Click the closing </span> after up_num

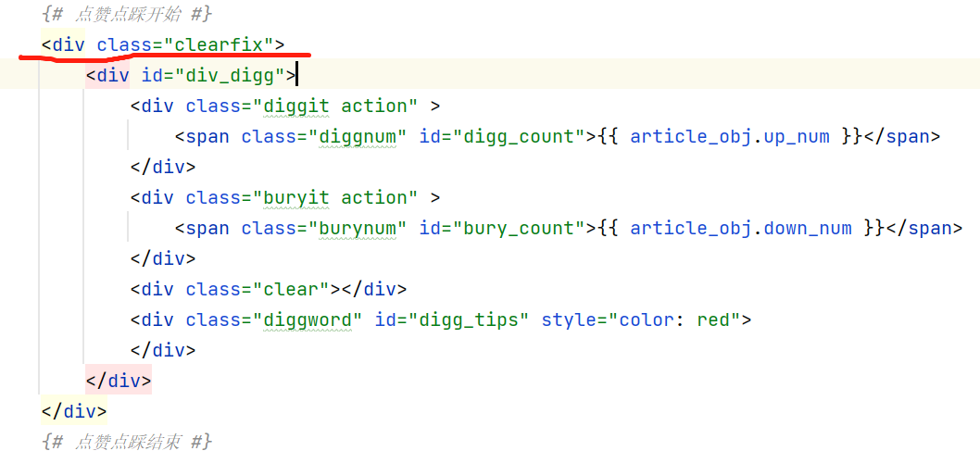click(x=902, y=137)
